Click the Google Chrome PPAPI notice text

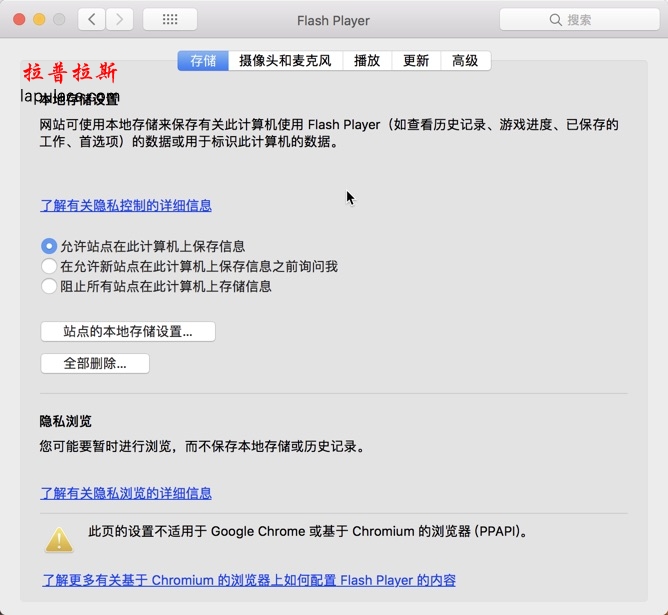click(x=308, y=532)
